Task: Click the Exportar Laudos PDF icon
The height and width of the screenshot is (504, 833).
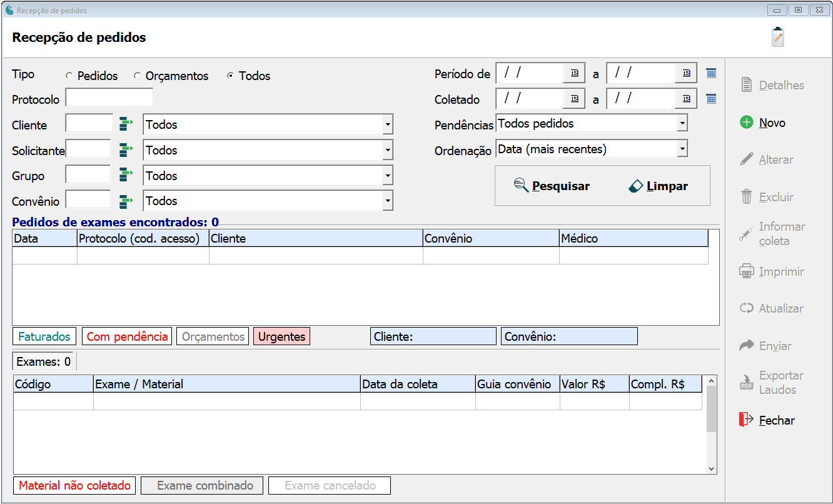Action: (x=747, y=382)
